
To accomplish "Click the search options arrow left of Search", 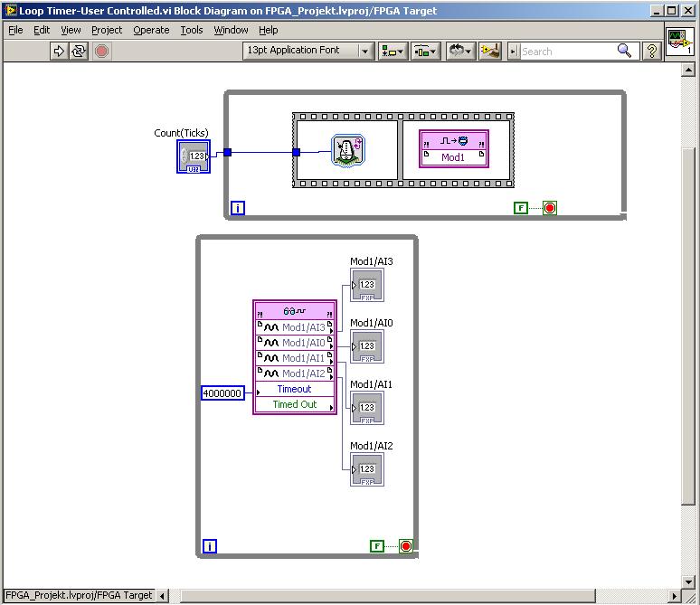I will point(514,52).
